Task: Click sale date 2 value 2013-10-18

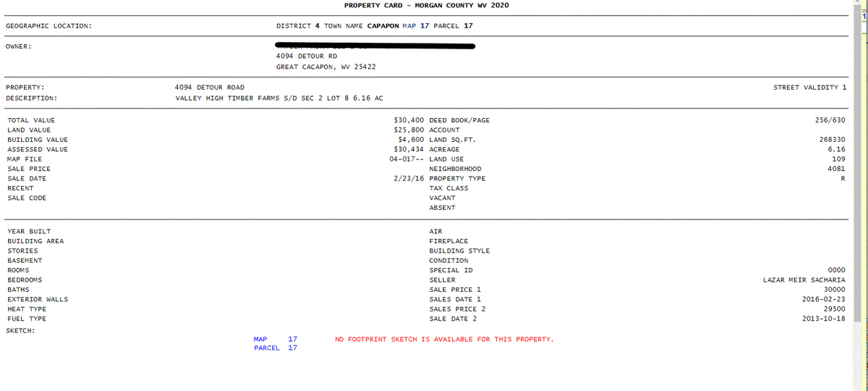Action: pos(824,319)
